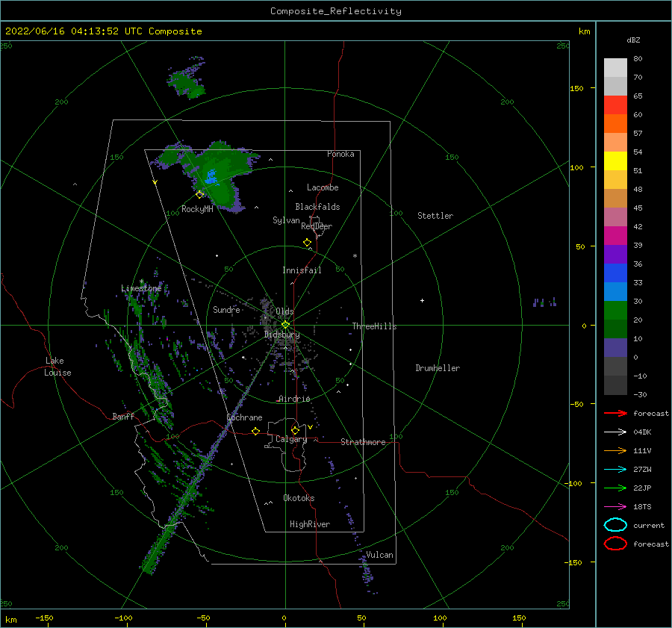Click the red 65 dBZ color swatch
Image resolution: width=672 pixels, height=628 pixels.
coord(615,105)
